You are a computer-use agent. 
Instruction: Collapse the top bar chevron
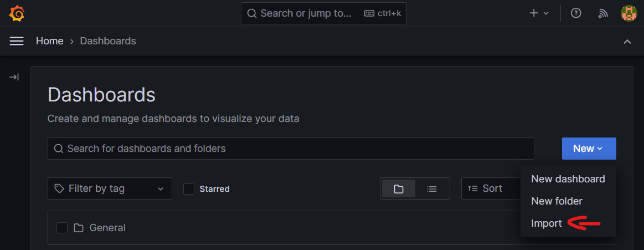coord(627,42)
